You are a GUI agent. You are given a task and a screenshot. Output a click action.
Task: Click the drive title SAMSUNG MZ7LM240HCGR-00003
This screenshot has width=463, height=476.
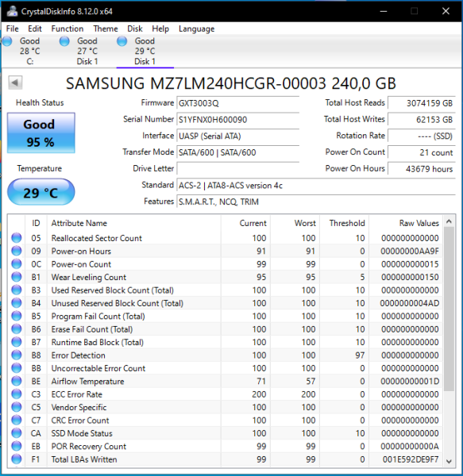[x=231, y=83]
